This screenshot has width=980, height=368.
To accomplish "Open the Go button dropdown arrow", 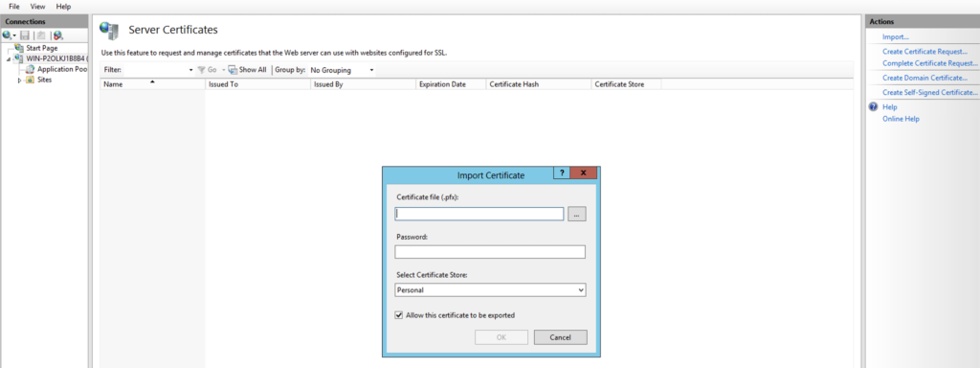I will 223,70.
